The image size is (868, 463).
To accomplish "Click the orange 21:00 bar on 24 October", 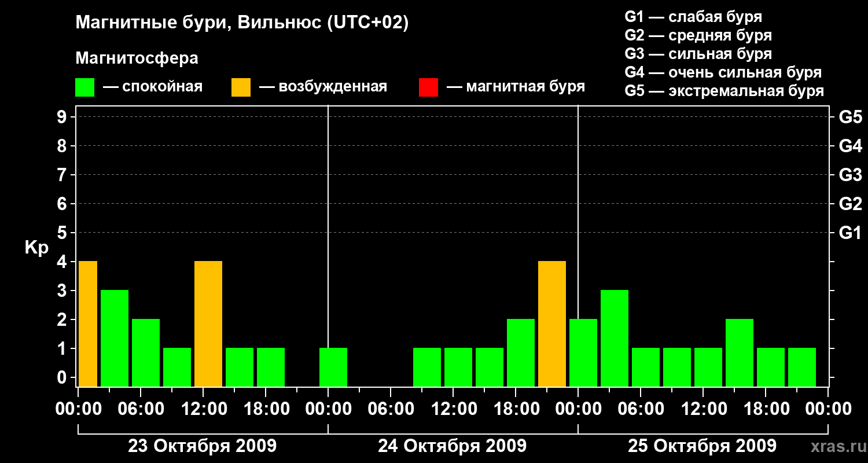I will pos(552,324).
